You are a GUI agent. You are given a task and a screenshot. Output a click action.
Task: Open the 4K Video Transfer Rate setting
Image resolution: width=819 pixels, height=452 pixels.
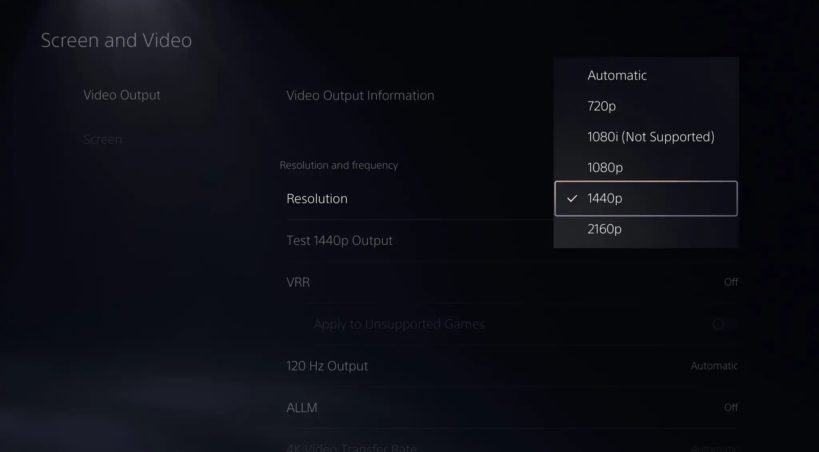pos(351,446)
